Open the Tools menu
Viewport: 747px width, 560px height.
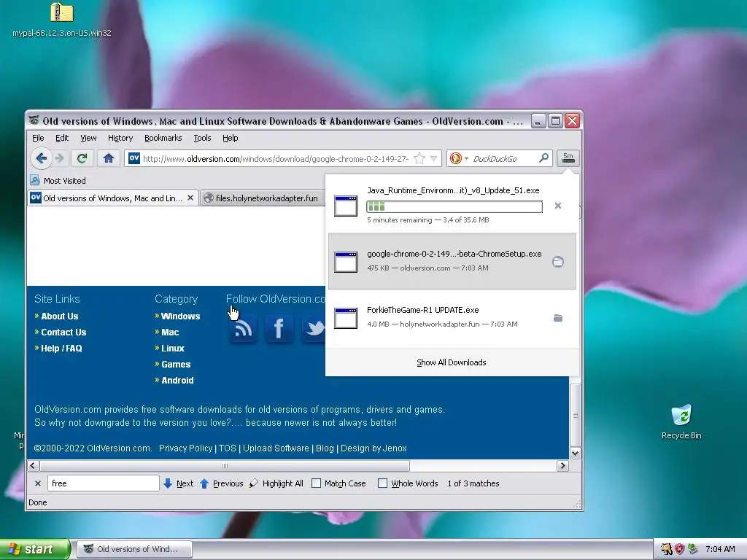pyautogui.click(x=202, y=138)
